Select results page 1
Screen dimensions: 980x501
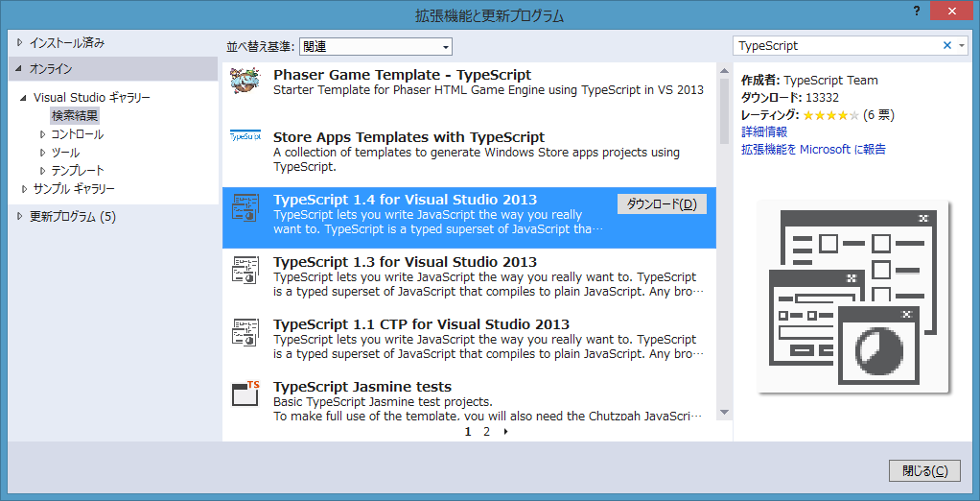[468, 431]
